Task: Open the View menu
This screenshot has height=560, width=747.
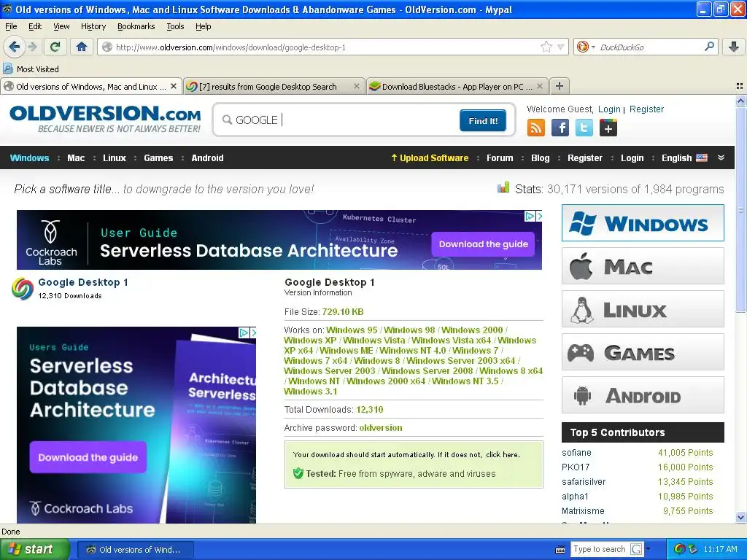Action: point(61,26)
